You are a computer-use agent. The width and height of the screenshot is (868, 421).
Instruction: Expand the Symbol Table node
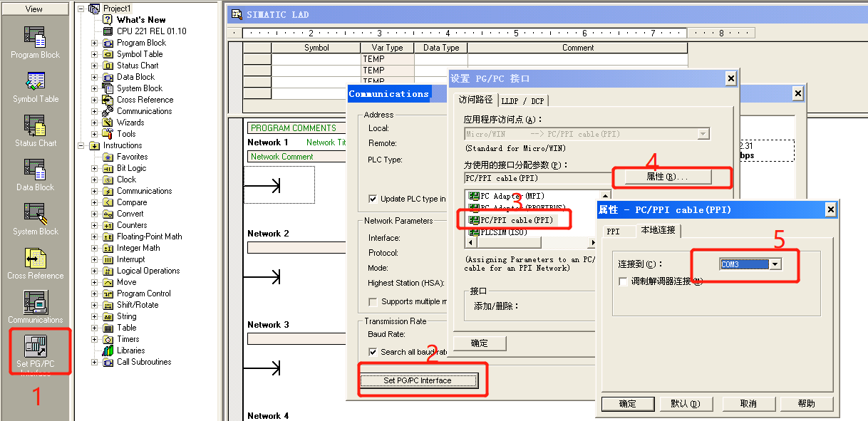click(94, 54)
